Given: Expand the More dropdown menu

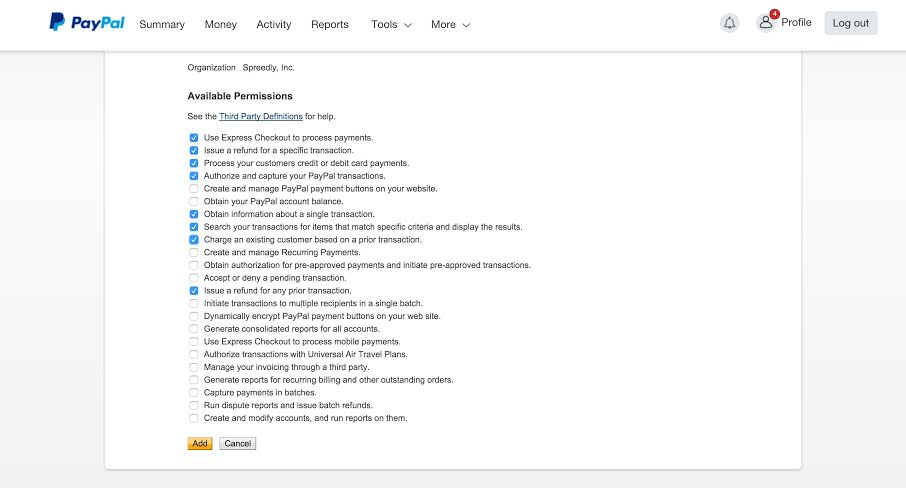Looking at the screenshot, I should point(450,24).
